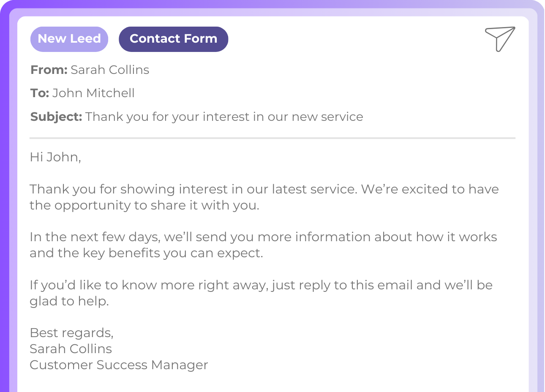Click the From field label
Screen dimensions: 545x392
tap(49, 70)
